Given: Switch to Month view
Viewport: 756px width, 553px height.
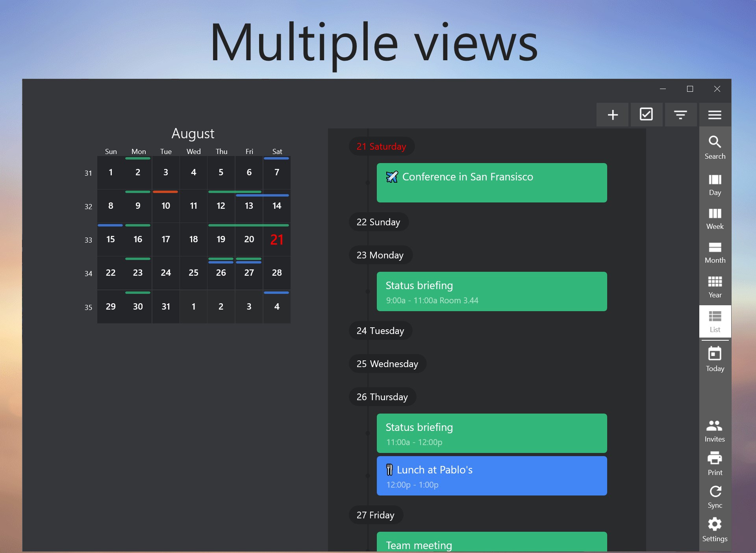Looking at the screenshot, I should coord(714,252).
